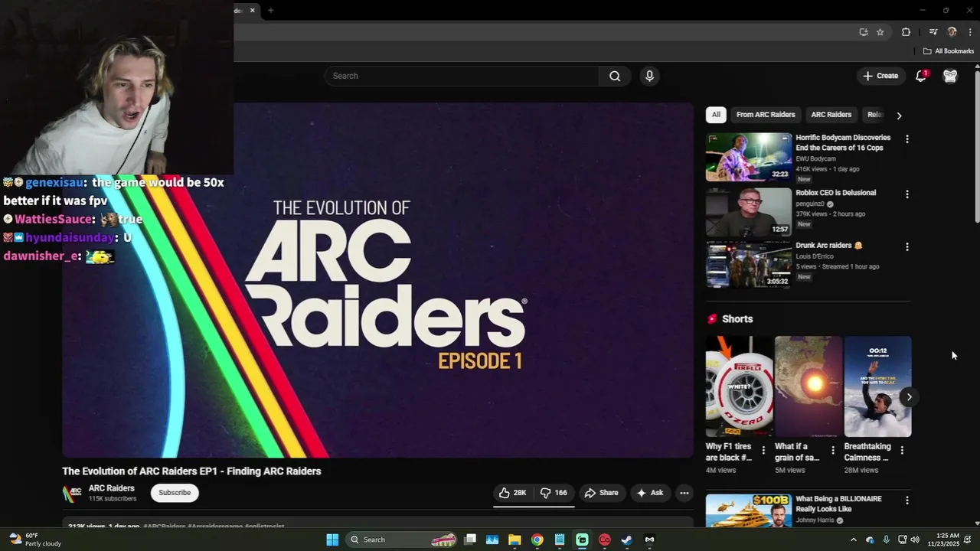Click the main ARC Raiders video player
This screenshot has height=551, width=980.
(378, 280)
